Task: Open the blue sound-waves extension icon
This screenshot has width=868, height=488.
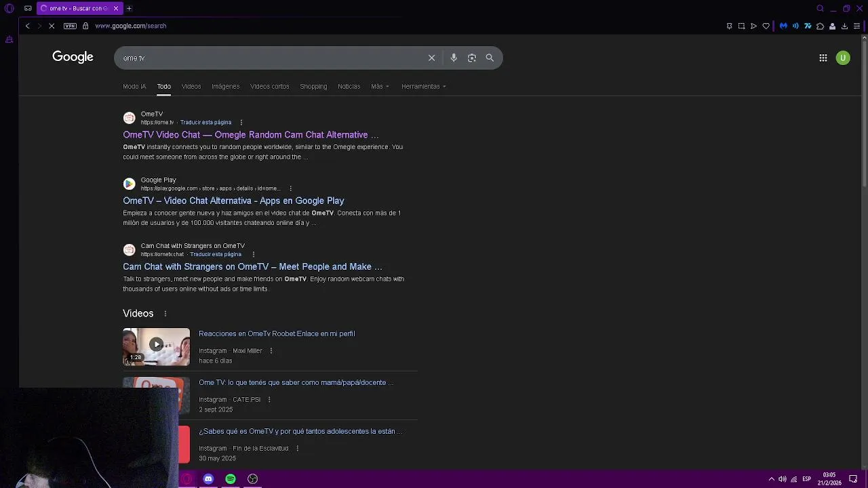Action: (x=796, y=26)
